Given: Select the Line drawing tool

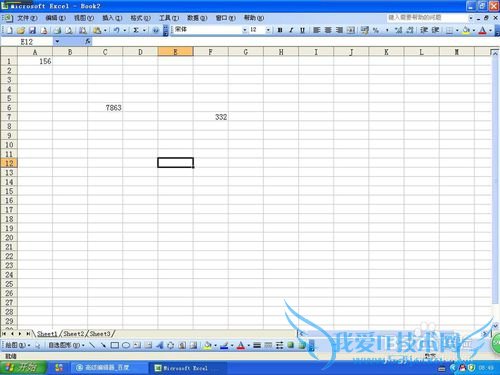Looking at the screenshot, I should point(92,345).
